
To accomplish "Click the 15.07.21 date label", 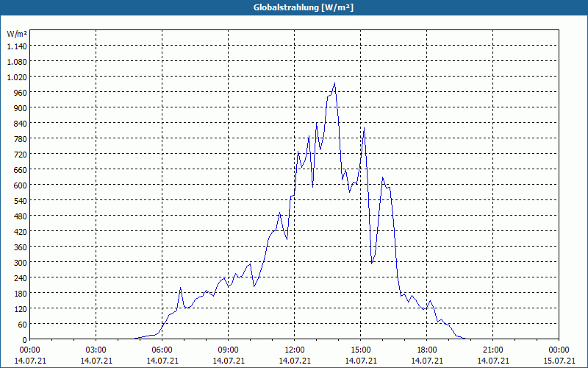I will point(559,361).
